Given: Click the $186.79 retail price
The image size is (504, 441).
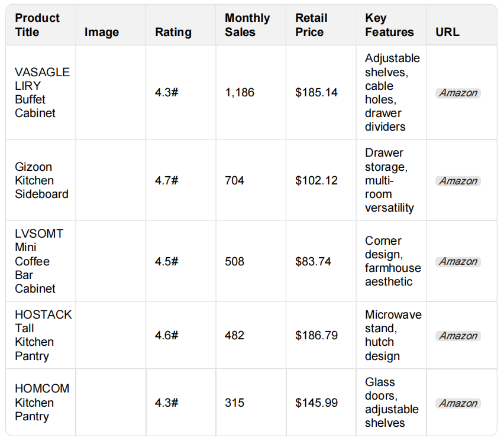Looking at the screenshot, I should coord(316,335).
